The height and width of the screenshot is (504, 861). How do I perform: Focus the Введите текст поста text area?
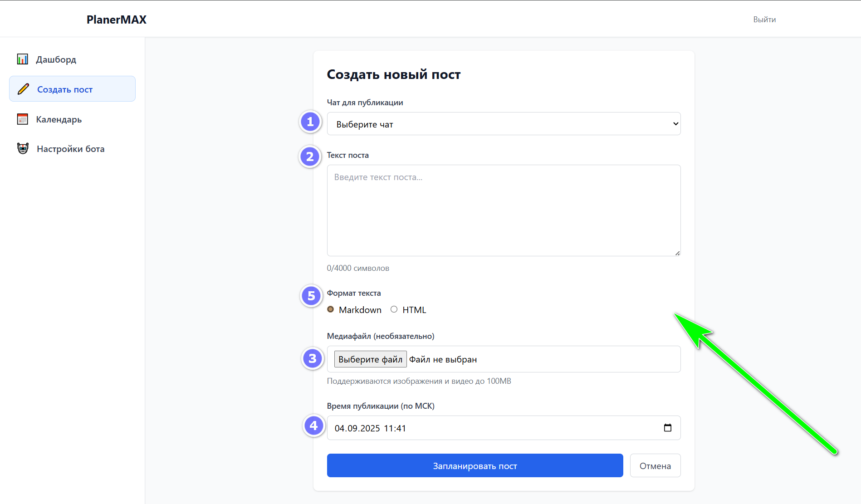(x=504, y=210)
